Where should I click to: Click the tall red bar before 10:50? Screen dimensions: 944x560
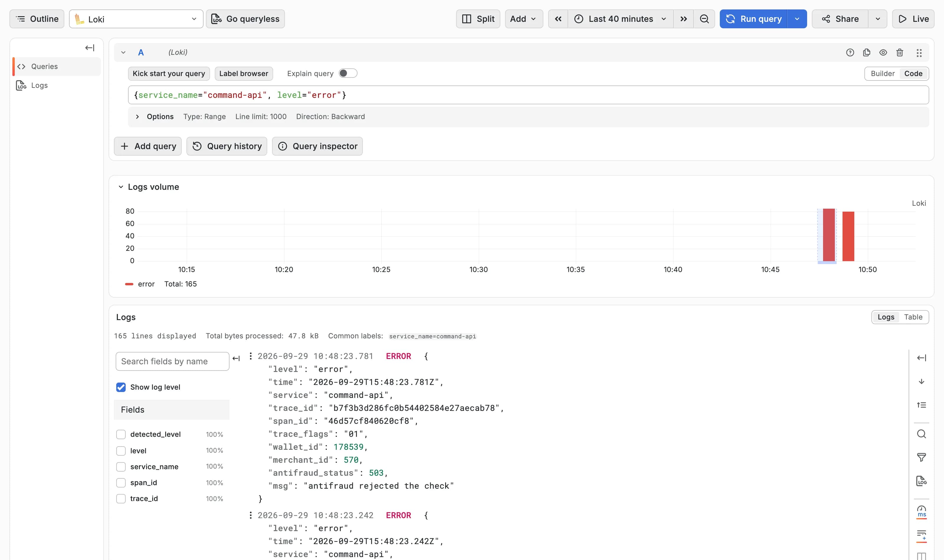coord(828,235)
